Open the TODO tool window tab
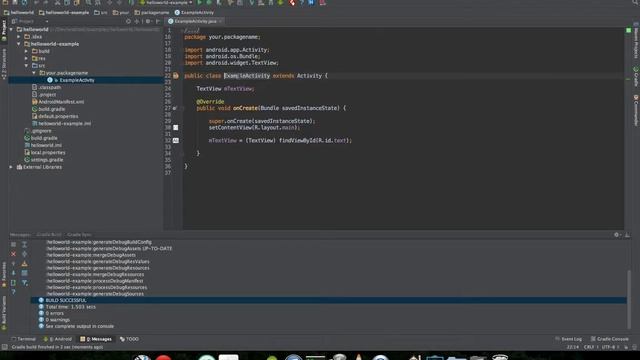 tap(129, 339)
